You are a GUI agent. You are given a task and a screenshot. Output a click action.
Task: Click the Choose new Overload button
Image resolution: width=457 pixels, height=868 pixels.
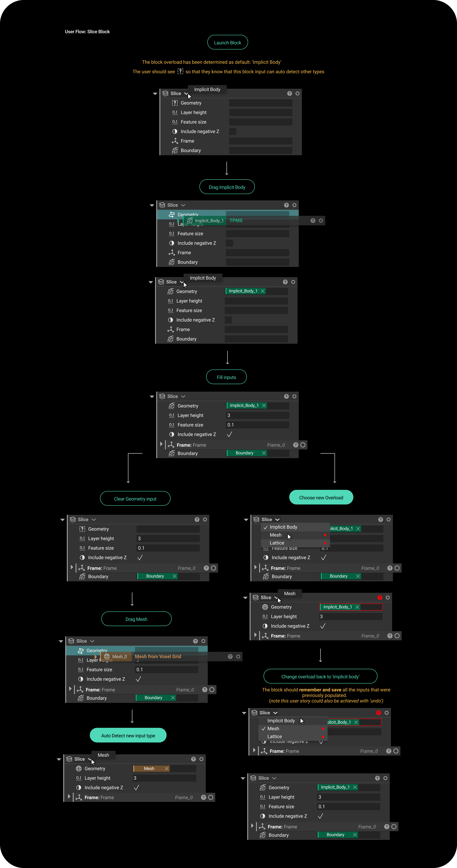pyautogui.click(x=321, y=497)
